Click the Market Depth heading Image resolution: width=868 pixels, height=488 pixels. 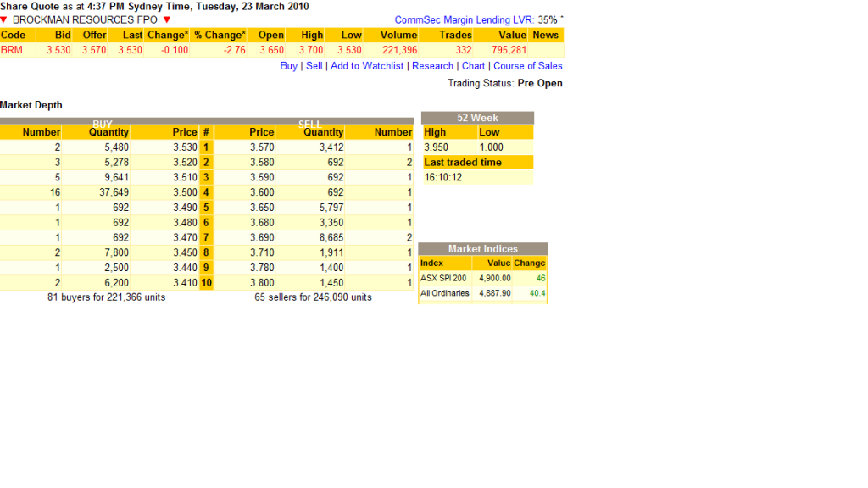point(31,105)
